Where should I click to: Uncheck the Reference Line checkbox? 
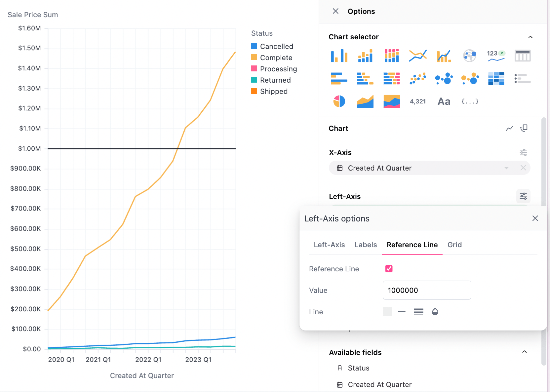coord(389,269)
